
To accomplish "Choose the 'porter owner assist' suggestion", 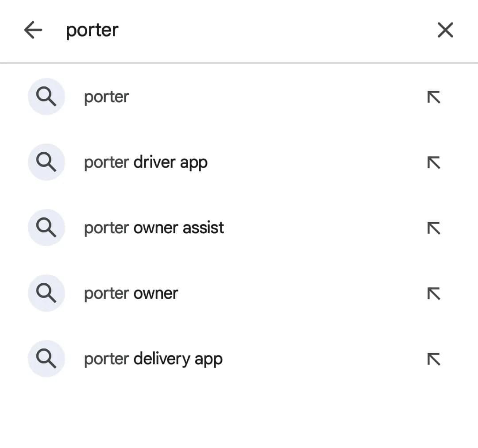I will (154, 228).
